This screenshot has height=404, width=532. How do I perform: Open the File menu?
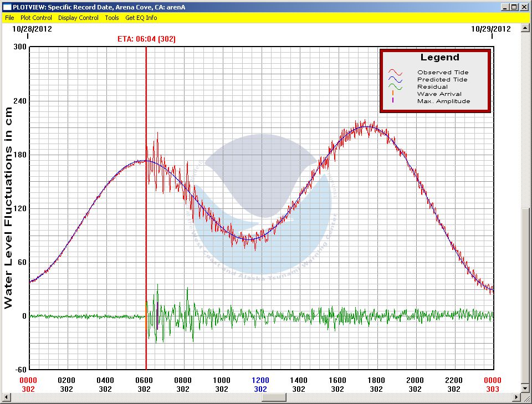pyautogui.click(x=9, y=18)
